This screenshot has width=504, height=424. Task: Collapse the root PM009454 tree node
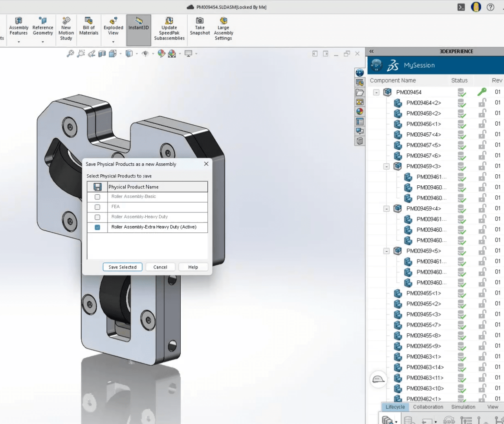tap(376, 92)
